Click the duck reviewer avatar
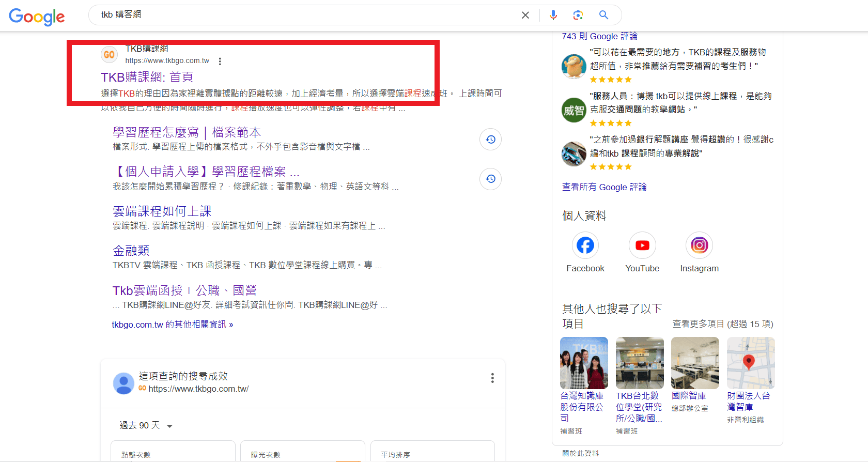This screenshot has height=462, width=868. [574, 66]
